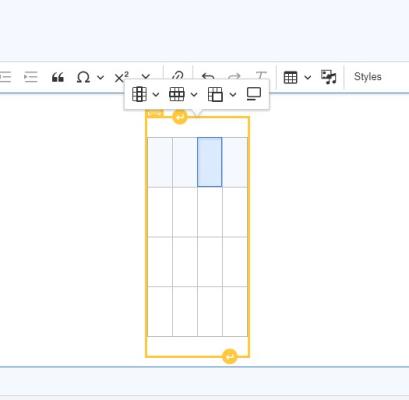Click the table row icon

click(x=177, y=94)
